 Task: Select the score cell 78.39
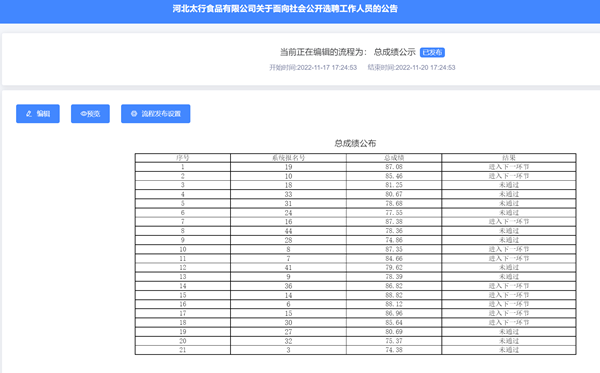394,277
